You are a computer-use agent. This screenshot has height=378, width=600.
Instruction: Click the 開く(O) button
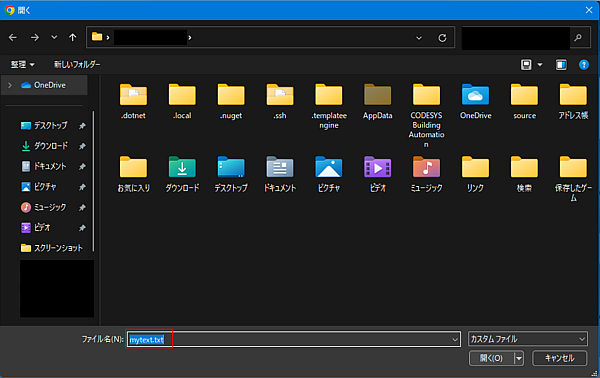point(492,358)
